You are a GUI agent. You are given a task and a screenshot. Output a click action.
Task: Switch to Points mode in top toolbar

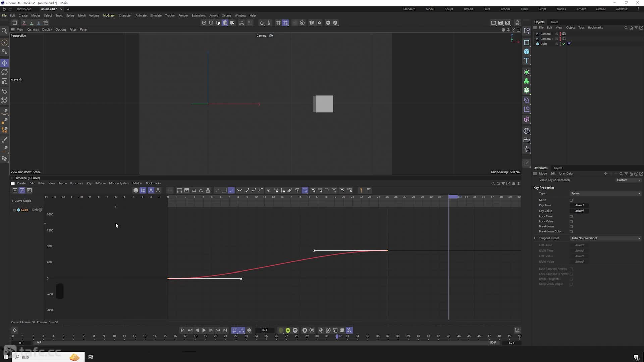tap(204, 23)
